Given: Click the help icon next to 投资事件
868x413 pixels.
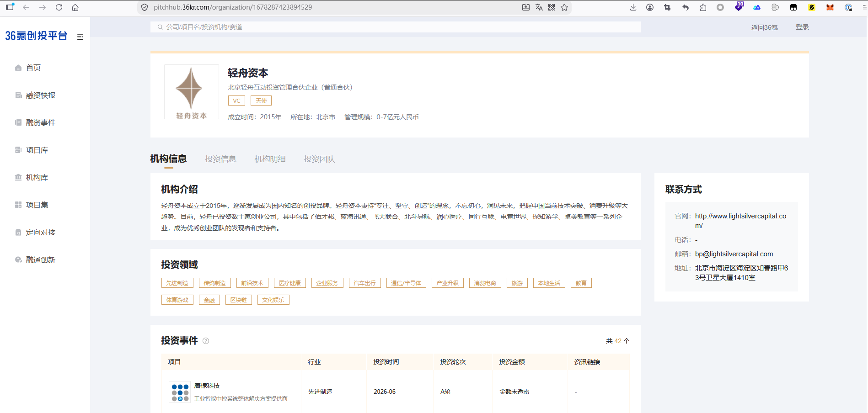Looking at the screenshot, I should tap(206, 341).
